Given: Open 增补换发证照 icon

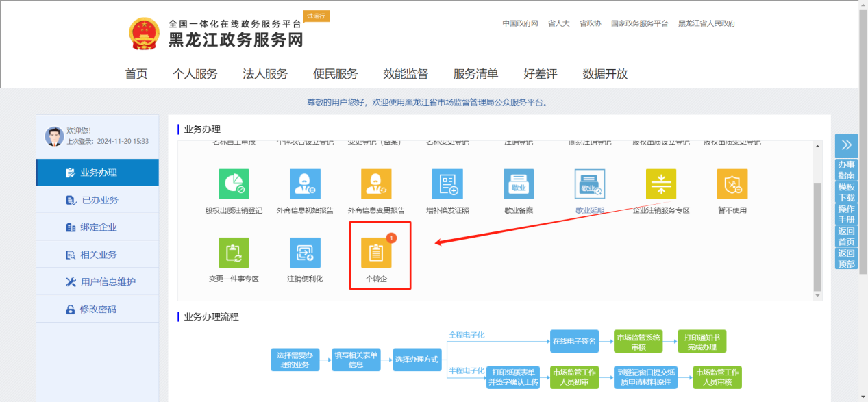Looking at the screenshot, I should (447, 184).
